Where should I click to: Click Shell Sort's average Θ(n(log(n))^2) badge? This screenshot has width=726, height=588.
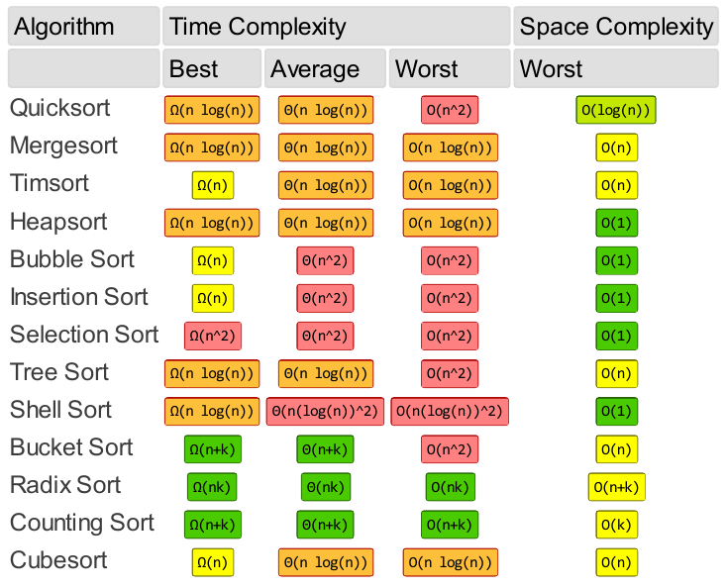point(325,412)
